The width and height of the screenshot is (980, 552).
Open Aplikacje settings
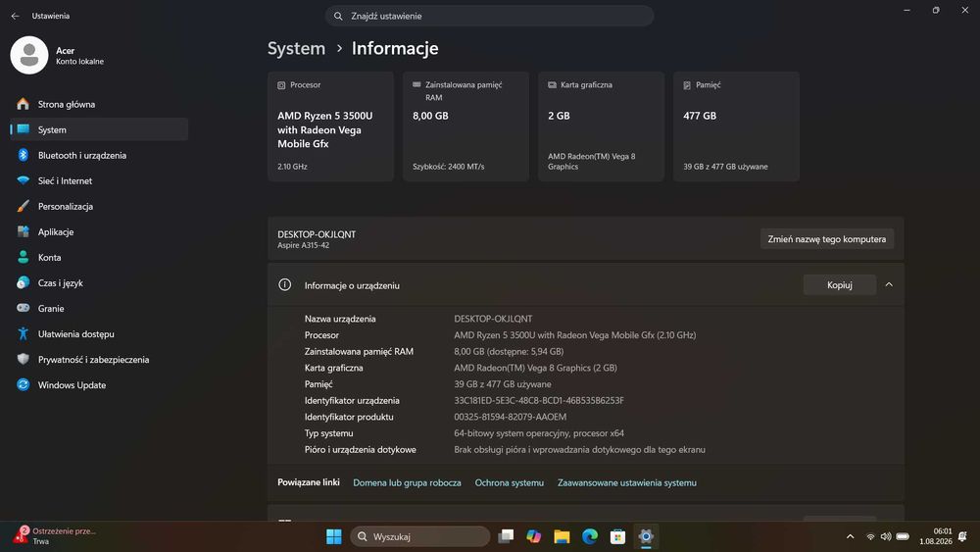coord(99,232)
